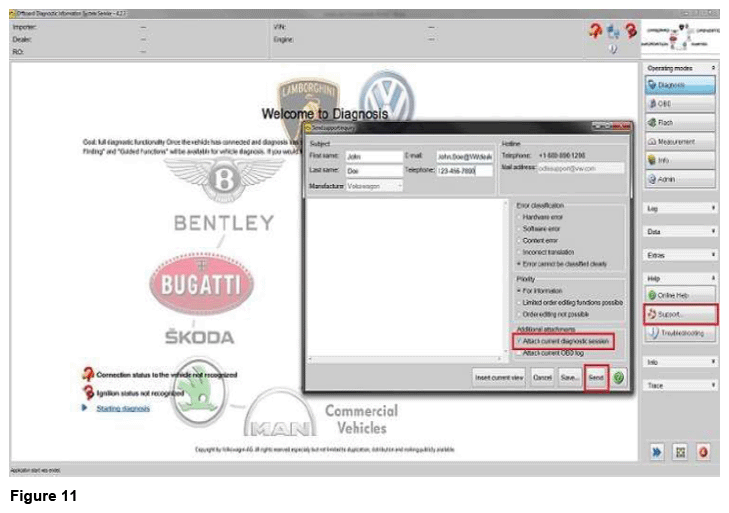This screenshot has height=513, width=729.
Task: Click the ignition status not recognized icon
Action: (x=88, y=393)
